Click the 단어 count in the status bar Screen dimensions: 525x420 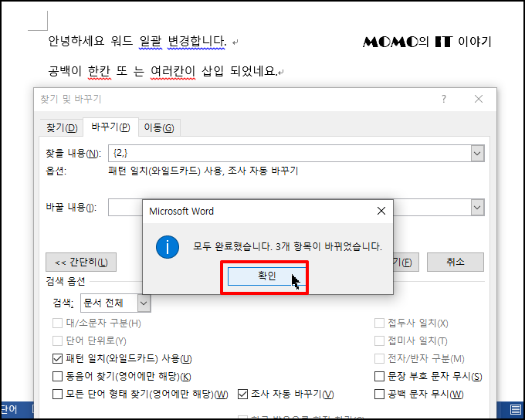pos(8,409)
